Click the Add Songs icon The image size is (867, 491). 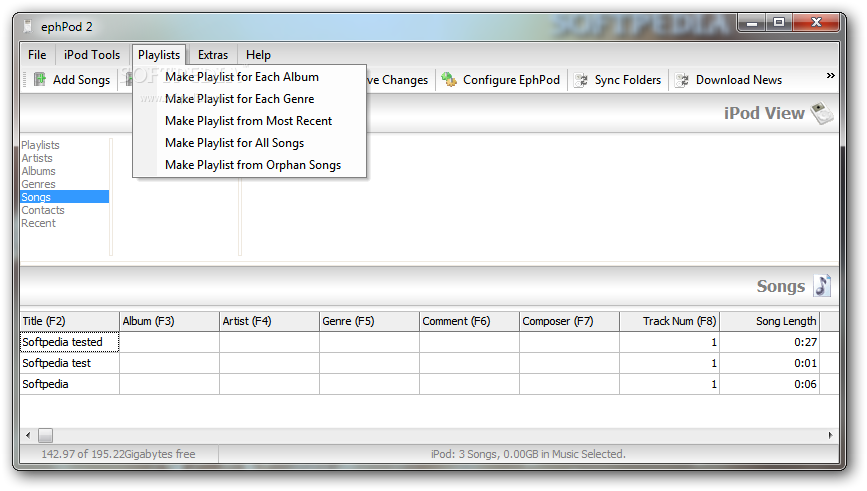[x=40, y=80]
